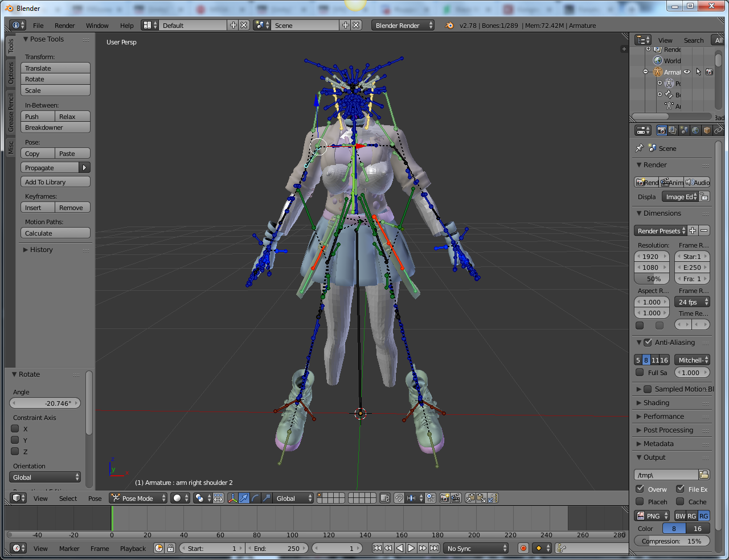
Task: Adjust the Compression 15% slider
Action: (672, 541)
